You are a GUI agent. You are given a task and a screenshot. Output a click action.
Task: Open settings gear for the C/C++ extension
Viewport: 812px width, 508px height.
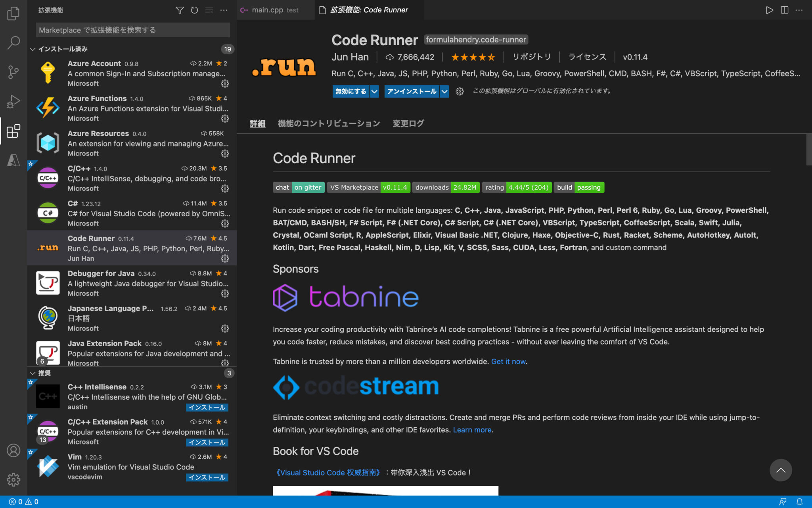tap(225, 188)
